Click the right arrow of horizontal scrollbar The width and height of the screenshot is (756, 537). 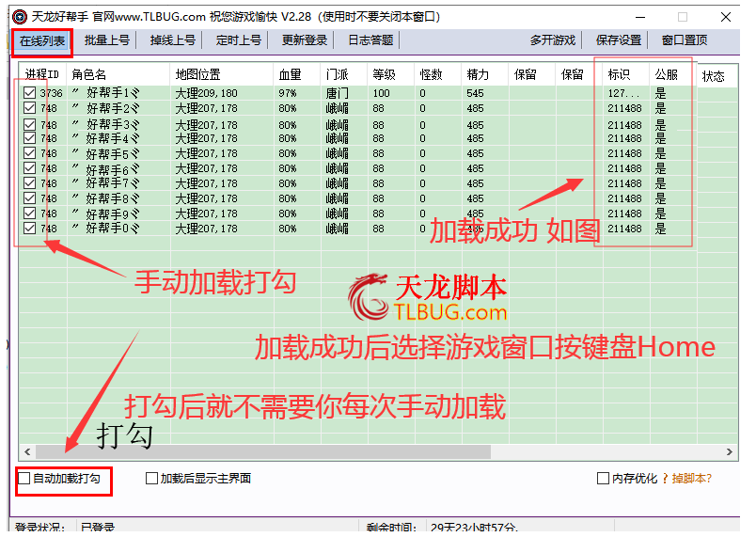pyautogui.click(x=730, y=451)
